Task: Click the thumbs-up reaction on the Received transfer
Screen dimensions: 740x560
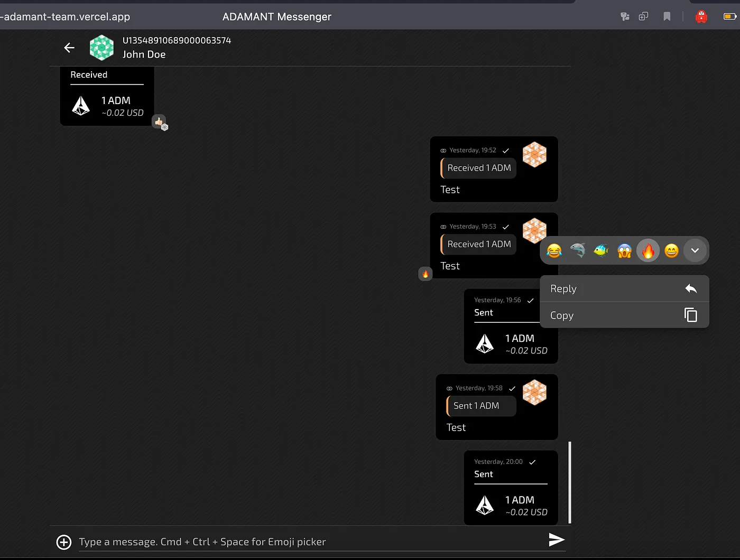Action: (x=160, y=122)
